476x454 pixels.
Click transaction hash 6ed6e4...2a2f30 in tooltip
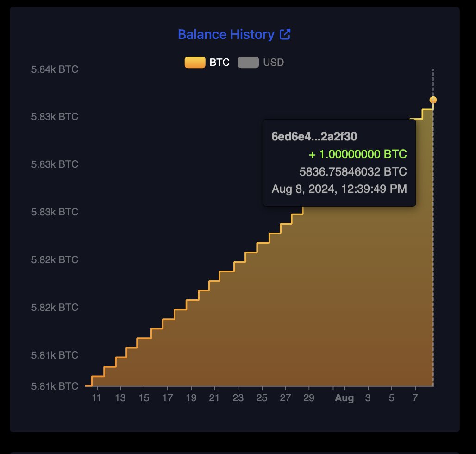314,137
